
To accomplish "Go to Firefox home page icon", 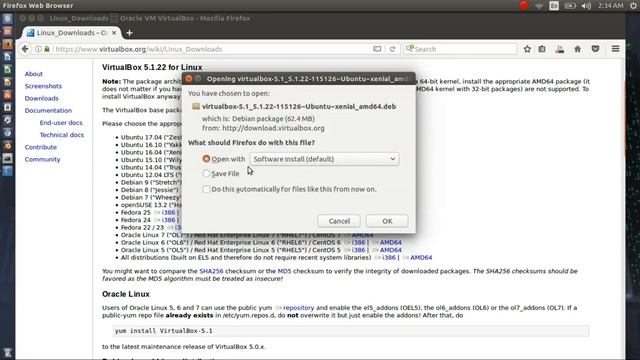I will 578,49.
